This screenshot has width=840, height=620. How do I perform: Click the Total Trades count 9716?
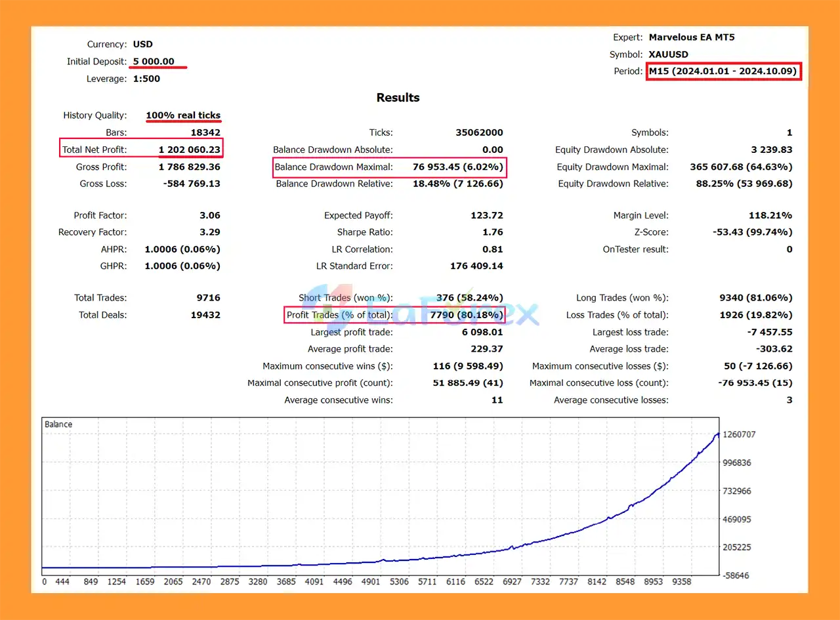209,298
